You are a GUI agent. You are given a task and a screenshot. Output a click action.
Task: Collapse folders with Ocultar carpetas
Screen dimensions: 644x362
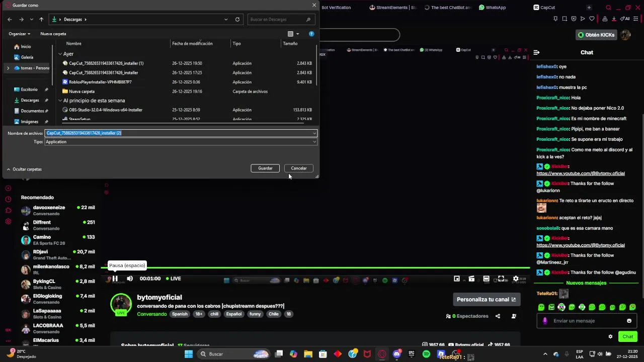coord(24,169)
